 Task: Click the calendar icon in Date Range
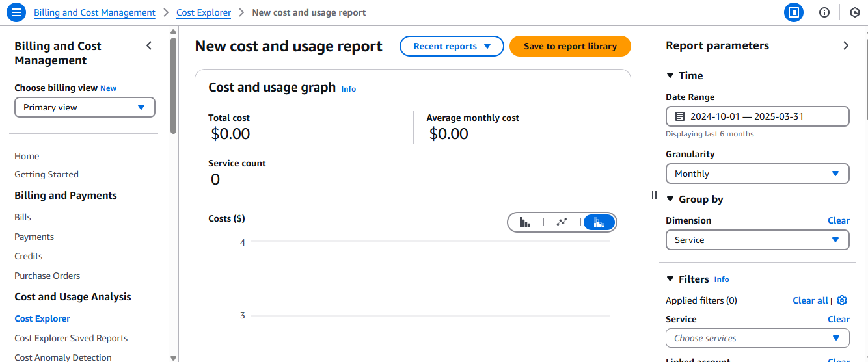(680, 116)
